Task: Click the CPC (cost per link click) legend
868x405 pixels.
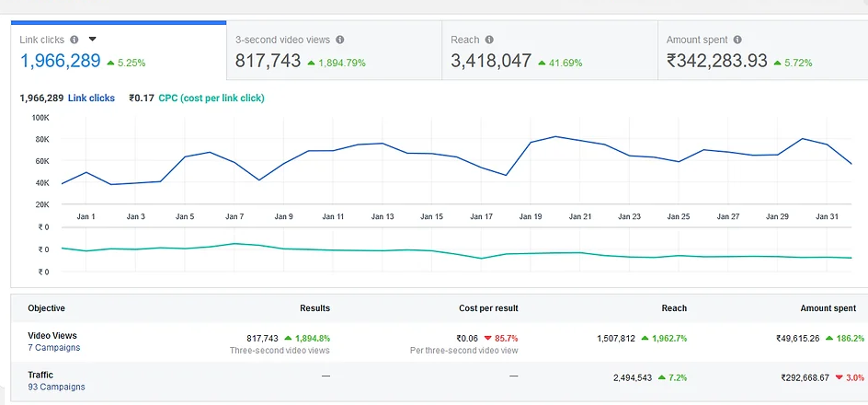Action: (x=211, y=98)
